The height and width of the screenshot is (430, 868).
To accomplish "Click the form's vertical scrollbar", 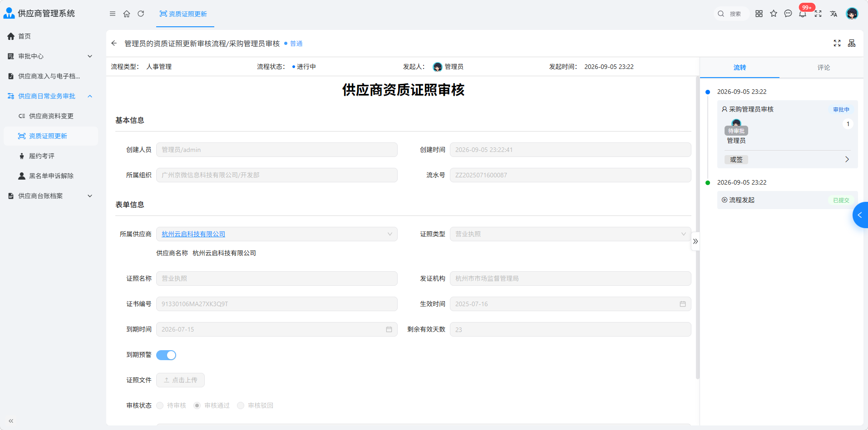I will pyautogui.click(x=698, y=228).
